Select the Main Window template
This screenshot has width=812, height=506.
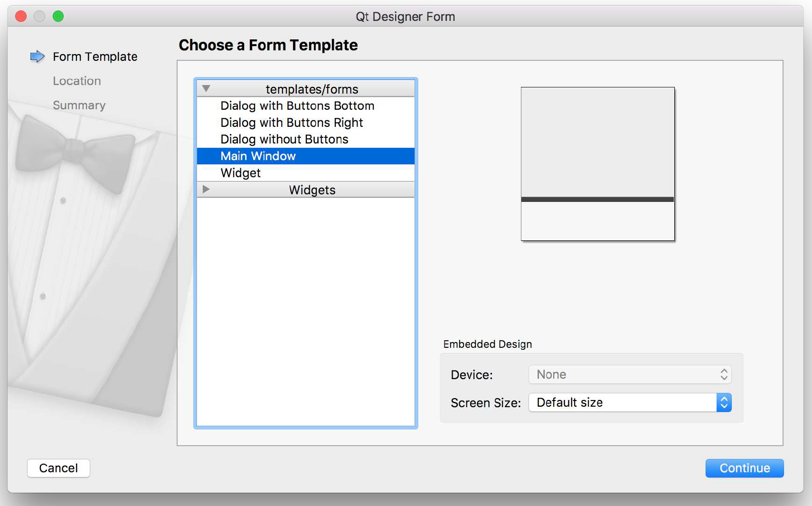tap(306, 156)
